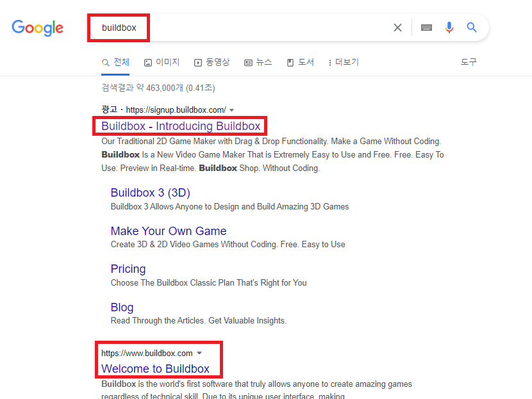532x399 pixels.
Task: Expand the arrow beside signup.buildbox.com
Action: [x=232, y=110]
